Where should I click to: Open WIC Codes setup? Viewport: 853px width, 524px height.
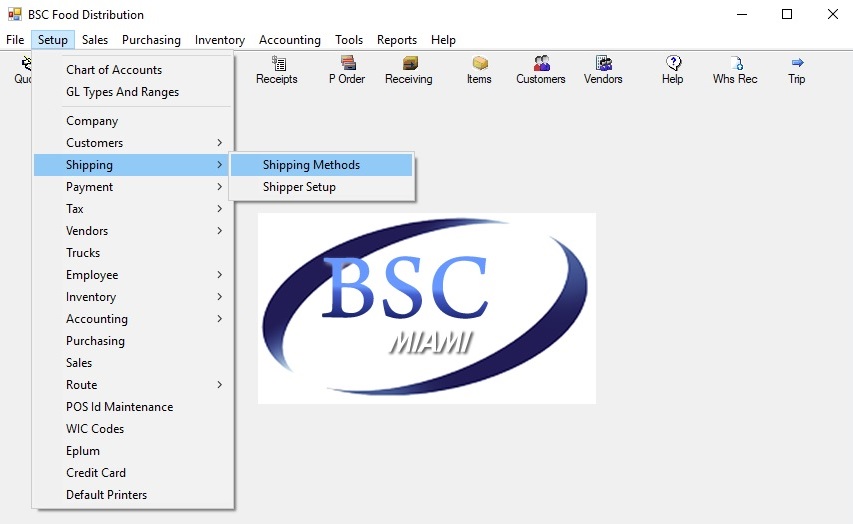pyautogui.click(x=133, y=429)
